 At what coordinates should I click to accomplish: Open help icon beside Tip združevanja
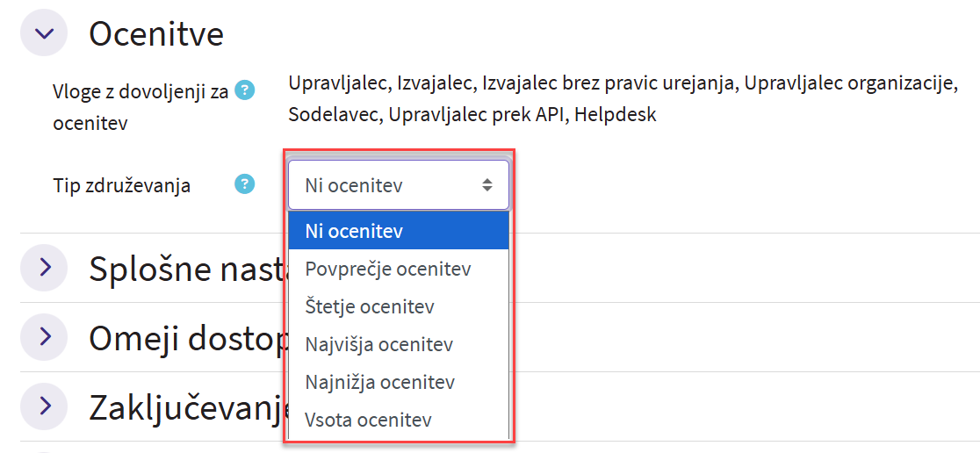click(245, 184)
